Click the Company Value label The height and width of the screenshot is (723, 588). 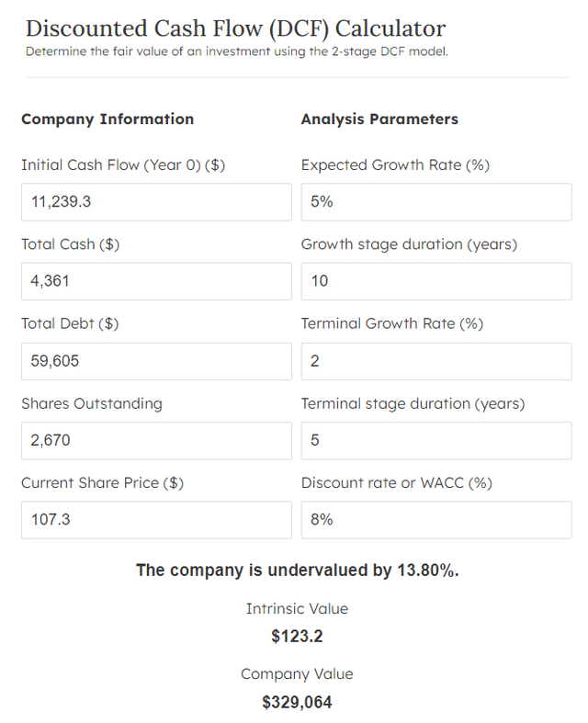tap(297, 674)
